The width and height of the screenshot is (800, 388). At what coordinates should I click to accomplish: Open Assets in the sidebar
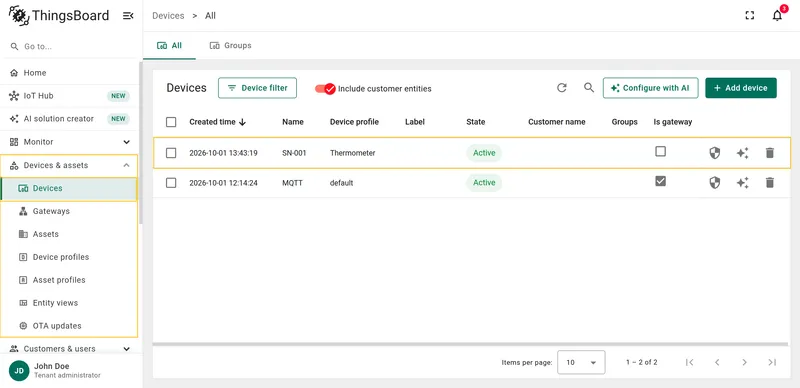tap(69, 234)
